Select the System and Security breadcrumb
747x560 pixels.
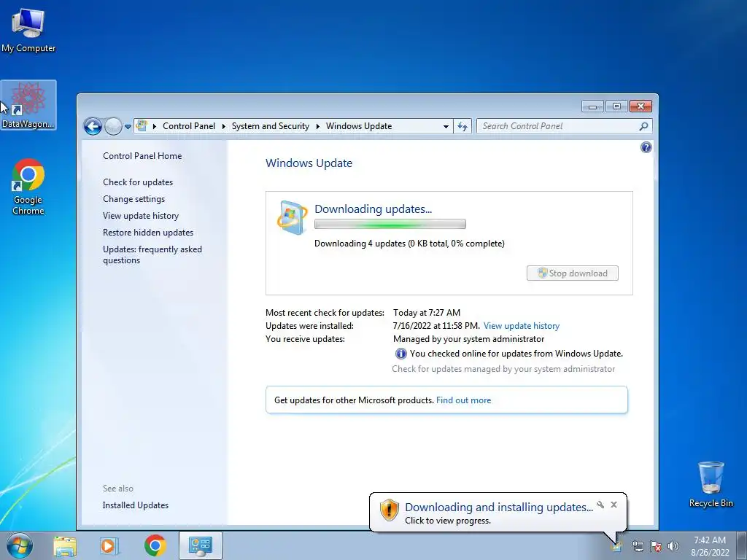270,126
